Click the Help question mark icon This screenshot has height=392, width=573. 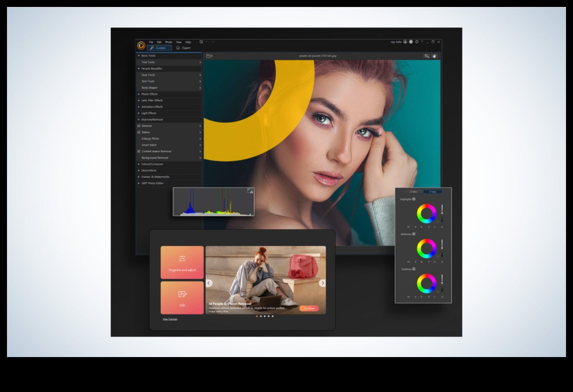(x=422, y=42)
